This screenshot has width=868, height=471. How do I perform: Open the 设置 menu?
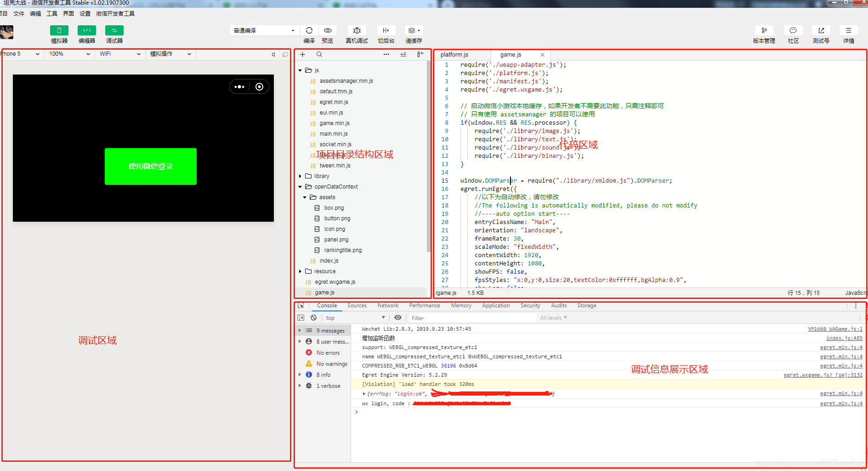(x=85, y=13)
